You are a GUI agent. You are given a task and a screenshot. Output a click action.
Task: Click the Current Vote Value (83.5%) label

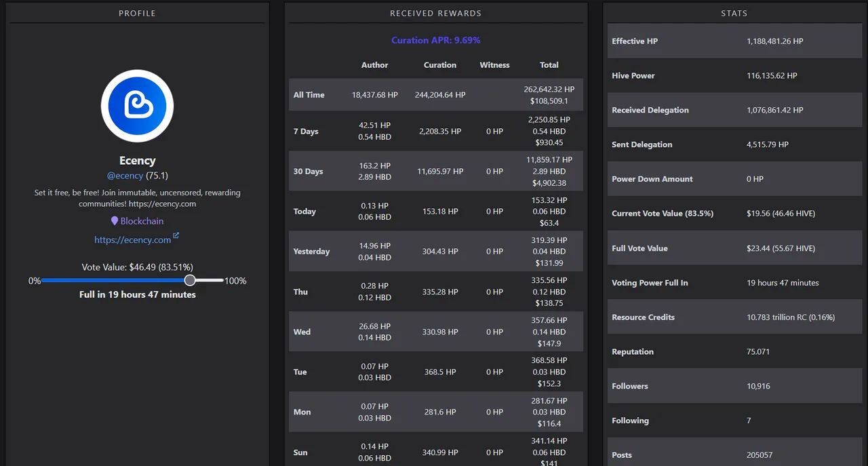(x=663, y=214)
